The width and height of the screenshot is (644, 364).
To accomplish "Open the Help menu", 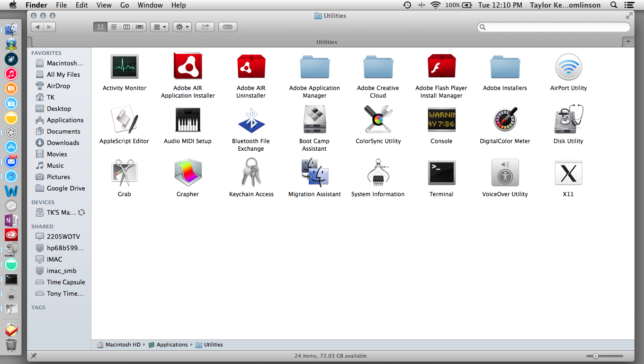I will coord(179,5).
